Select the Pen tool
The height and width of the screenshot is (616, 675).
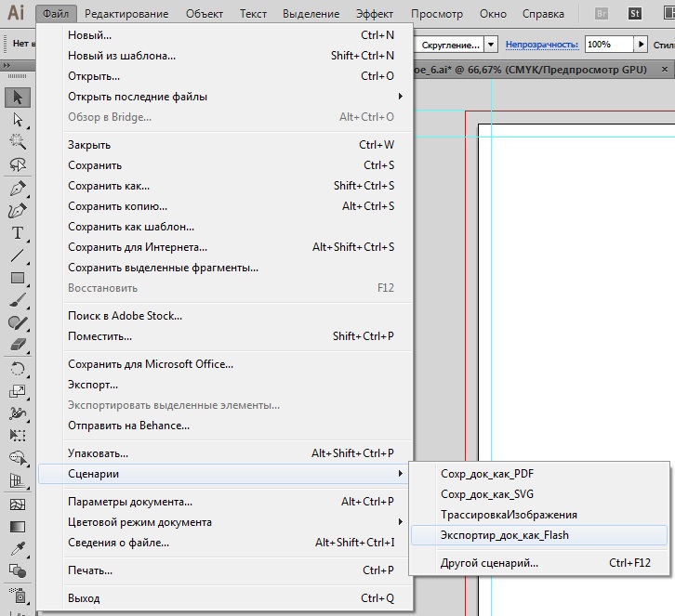[18, 189]
